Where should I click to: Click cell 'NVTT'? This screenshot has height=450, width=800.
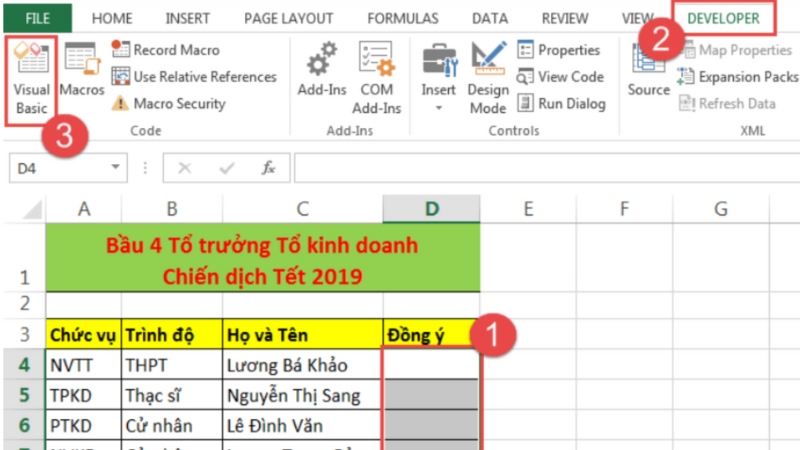(84, 365)
